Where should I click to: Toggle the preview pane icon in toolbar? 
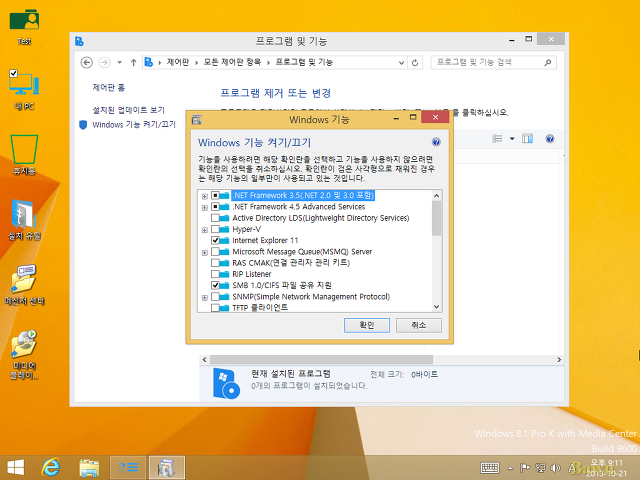tap(527, 139)
